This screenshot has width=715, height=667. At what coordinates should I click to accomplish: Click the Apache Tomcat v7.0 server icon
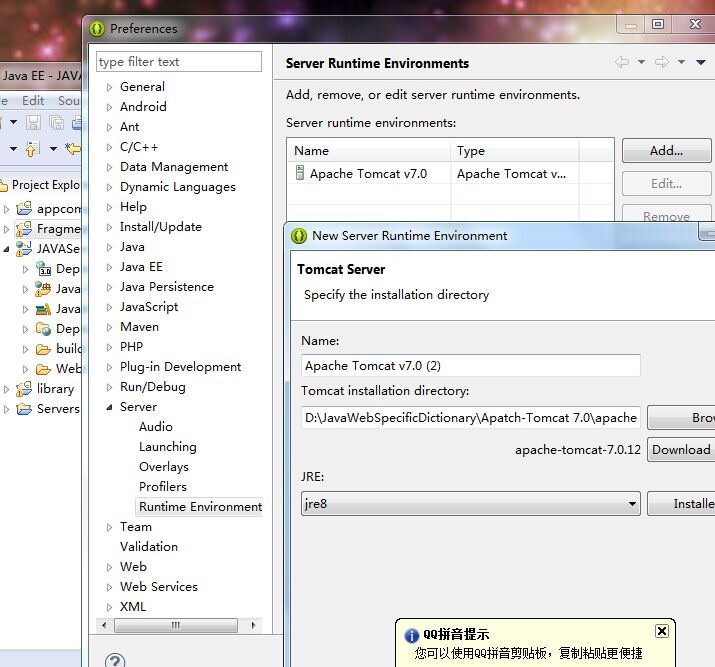[x=300, y=173]
